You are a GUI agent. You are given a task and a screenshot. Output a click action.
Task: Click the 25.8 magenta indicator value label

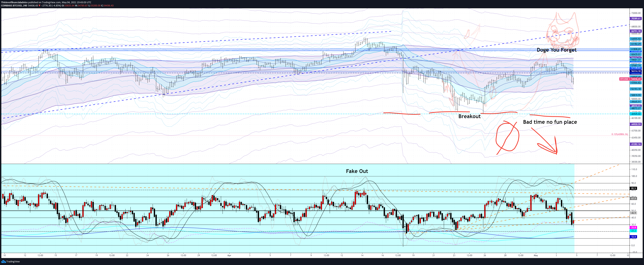click(x=633, y=228)
